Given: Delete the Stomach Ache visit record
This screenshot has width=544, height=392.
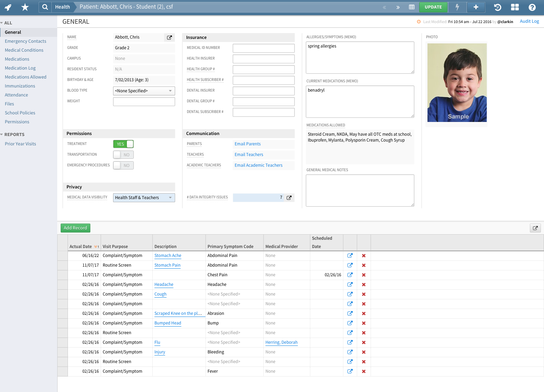Looking at the screenshot, I should 364,256.
